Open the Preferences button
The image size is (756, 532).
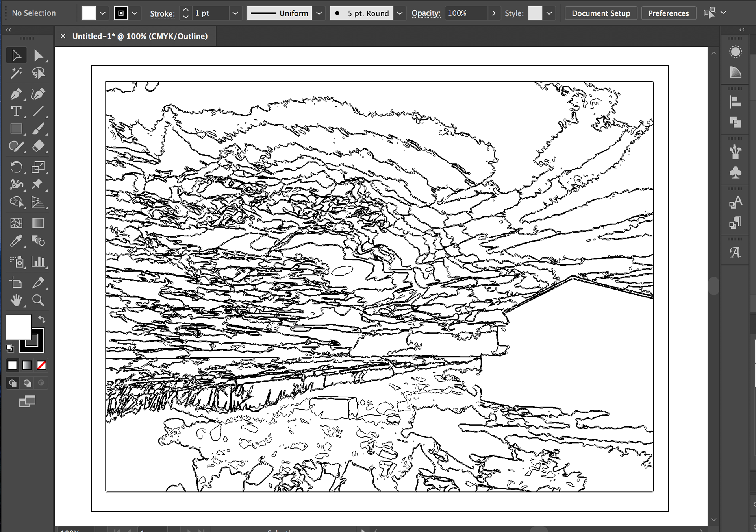(x=668, y=13)
